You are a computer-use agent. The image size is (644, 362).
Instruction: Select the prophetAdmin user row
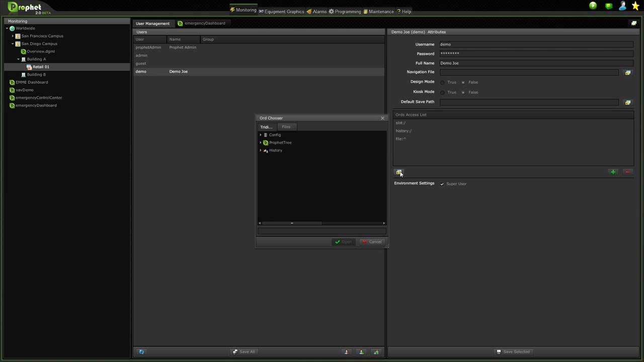tap(259, 47)
